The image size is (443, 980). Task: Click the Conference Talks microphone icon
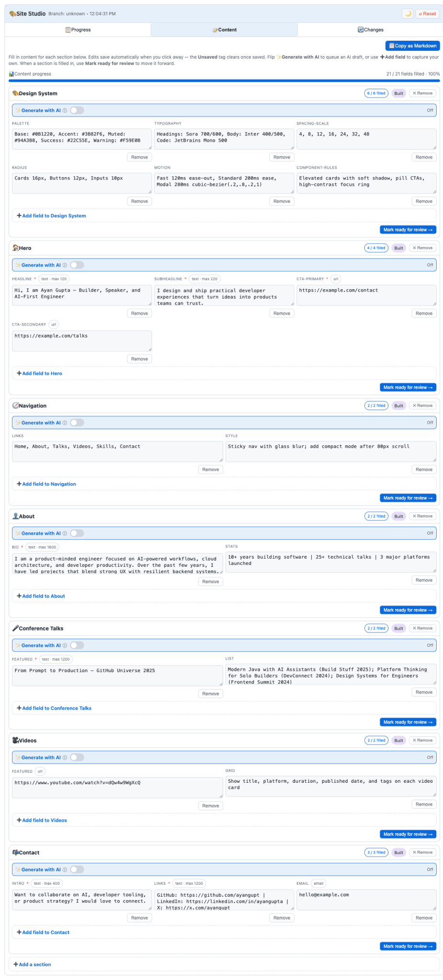[x=15, y=628]
